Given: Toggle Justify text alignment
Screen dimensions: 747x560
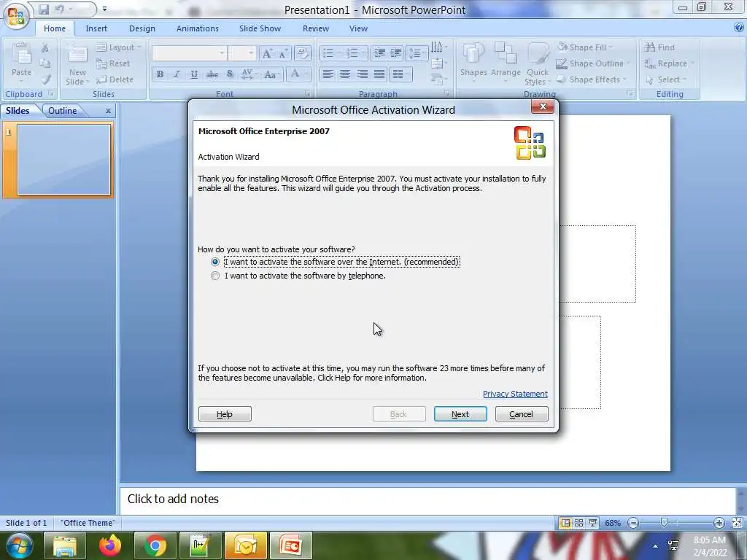Looking at the screenshot, I should click(379, 74).
